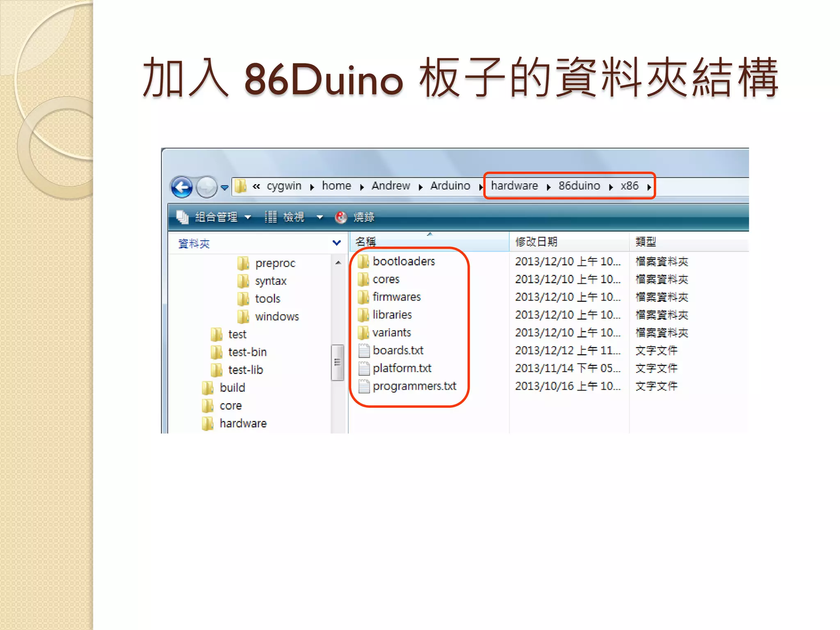The image size is (840, 630).
Task: Click the programmers.txt file name
Action: coord(414,386)
